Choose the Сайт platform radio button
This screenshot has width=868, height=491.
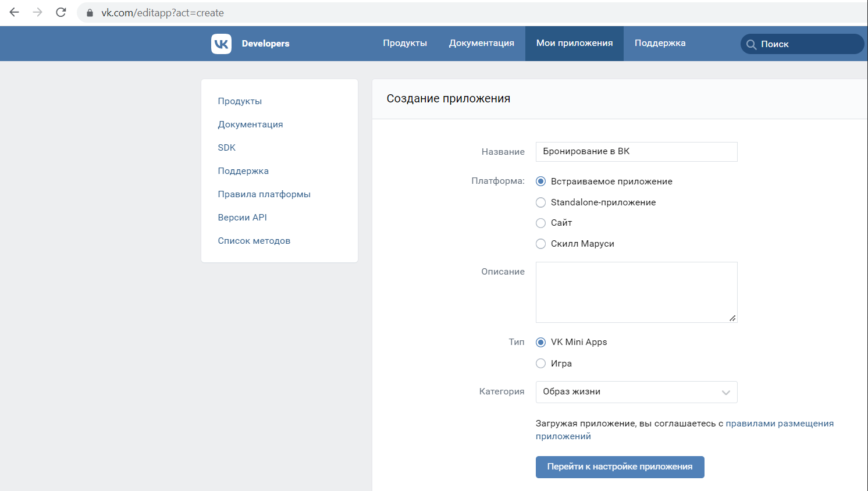pos(540,223)
